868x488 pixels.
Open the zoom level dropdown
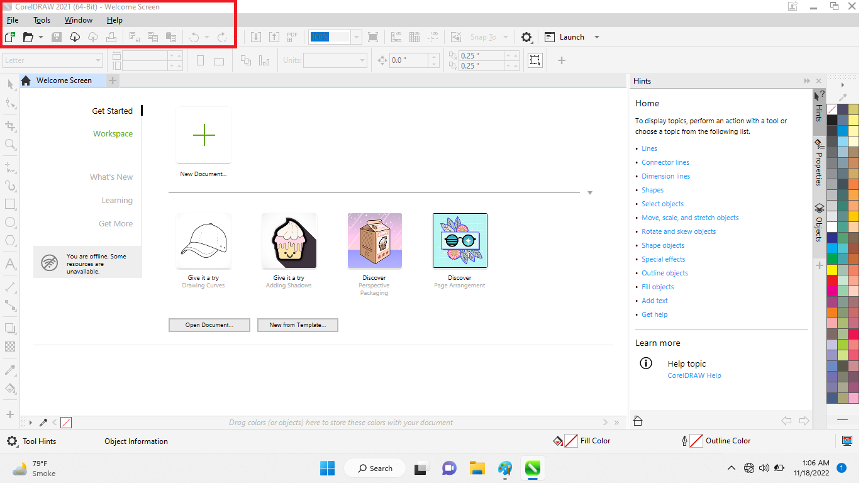[x=357, y=37]
